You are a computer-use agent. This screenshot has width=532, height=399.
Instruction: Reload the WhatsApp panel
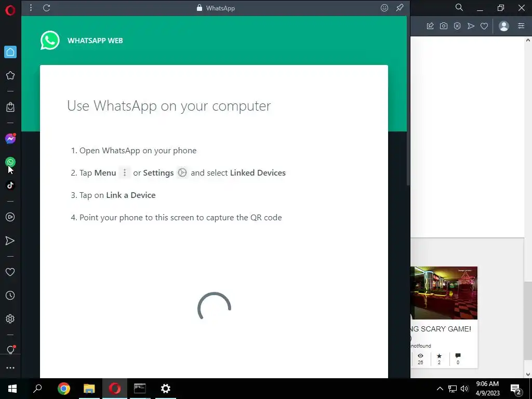coord(46,8)
